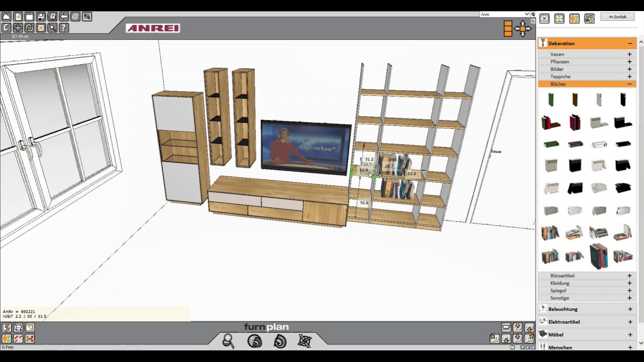This screenshot has width=644, height=362.
Task: Expand the Bilder category
Action: (x=629, y=69)
